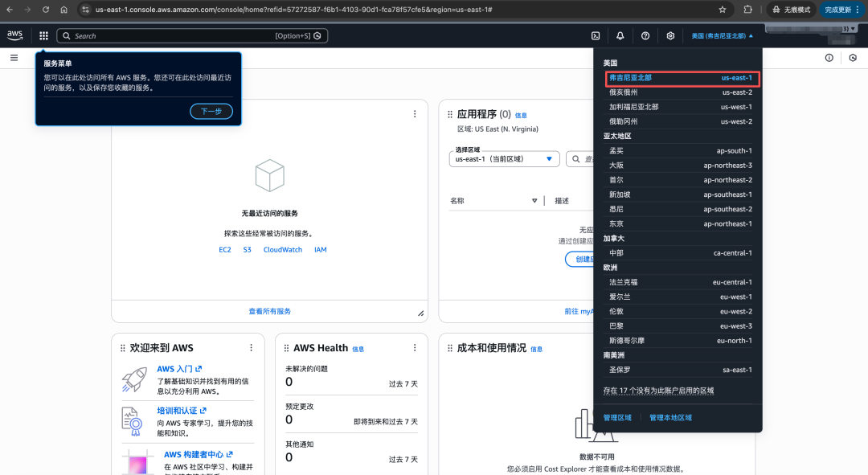The width and height of the screenshot is (868, 475).
Task: Select region 俄亥俄州 us-east-2
Action: pos(681,92)
